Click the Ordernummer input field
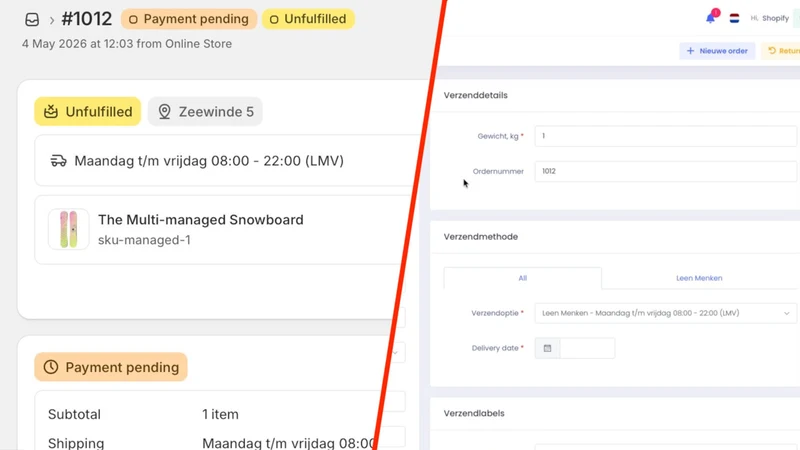This screenshot has height=450, width=800. [x=665, y=171]
